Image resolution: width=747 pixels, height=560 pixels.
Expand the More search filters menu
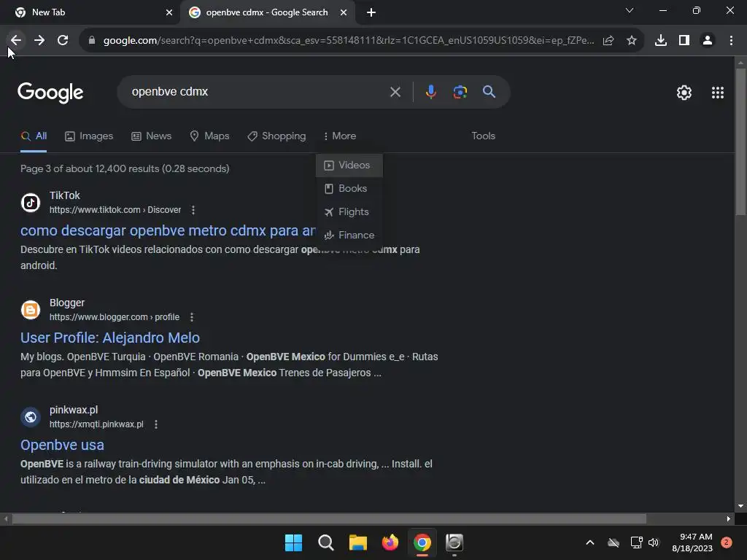click(340, 136)
